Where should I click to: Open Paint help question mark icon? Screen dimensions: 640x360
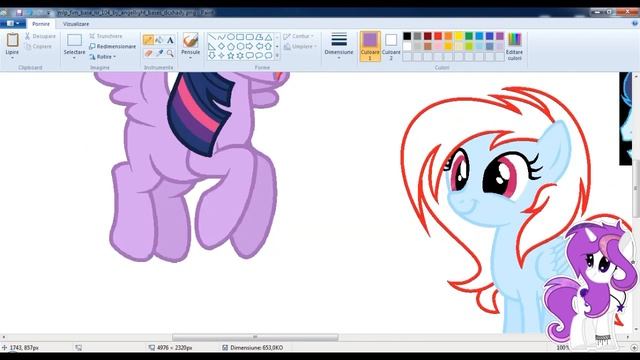[635, 23]
